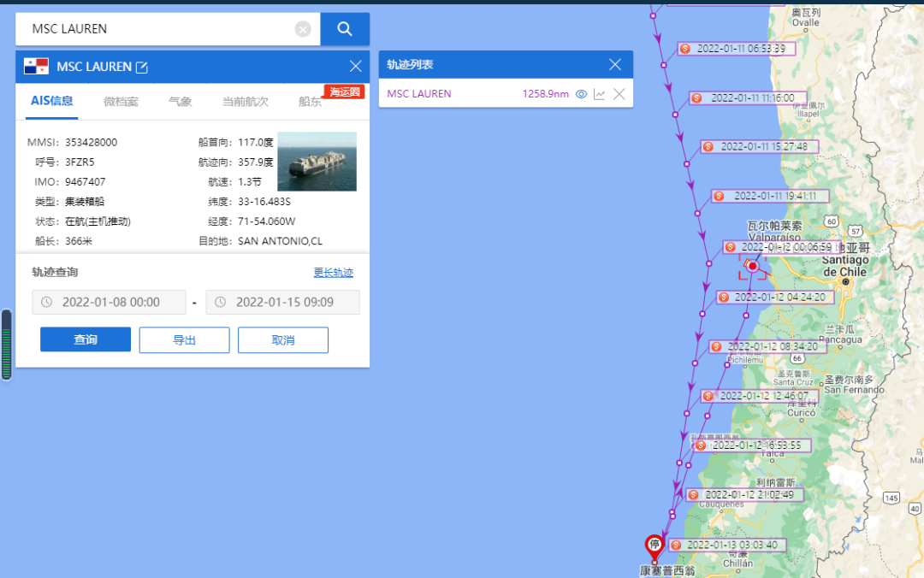Click the 1258.9nm distance value
Viewport: 924px width, 578px height.
click(x=546, y=94)
